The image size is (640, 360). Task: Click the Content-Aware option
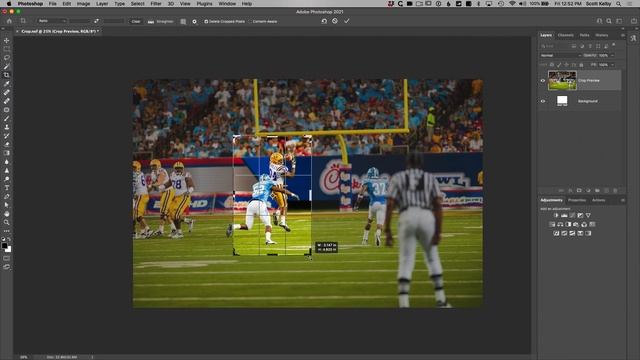click(264, 21)
